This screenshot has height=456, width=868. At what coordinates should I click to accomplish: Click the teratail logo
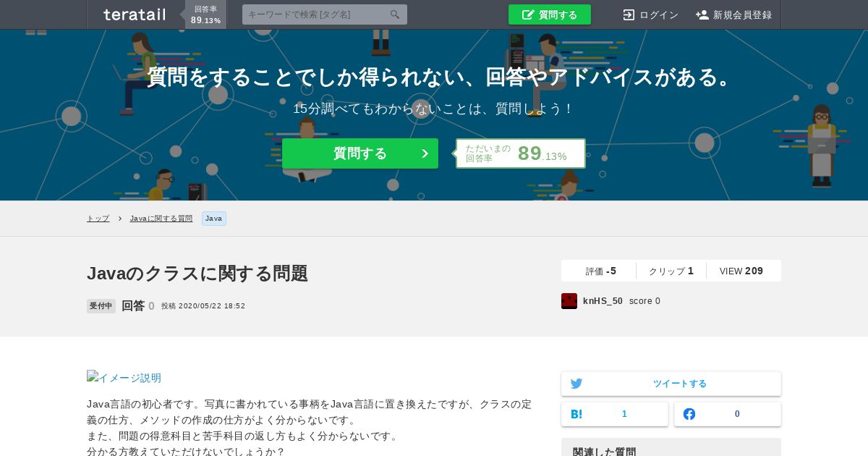pyautogui.click(x=135, y=14)
